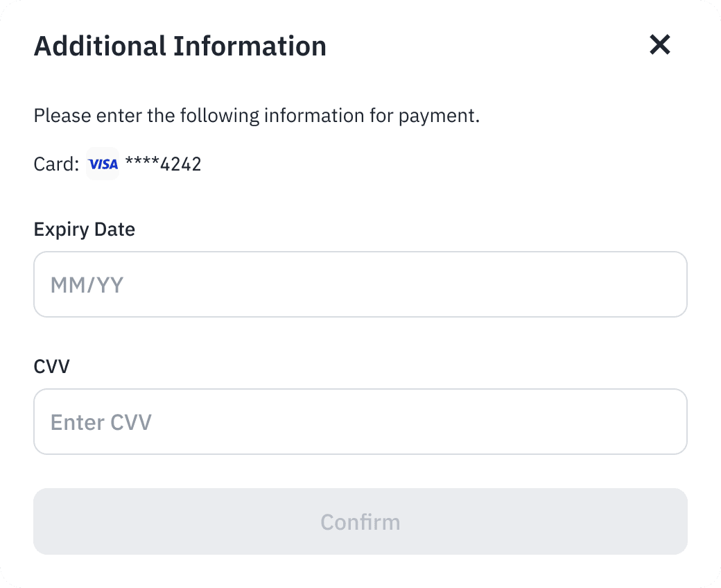
Task: Click the digits 4242 of the card number
Action: (180, 164)
